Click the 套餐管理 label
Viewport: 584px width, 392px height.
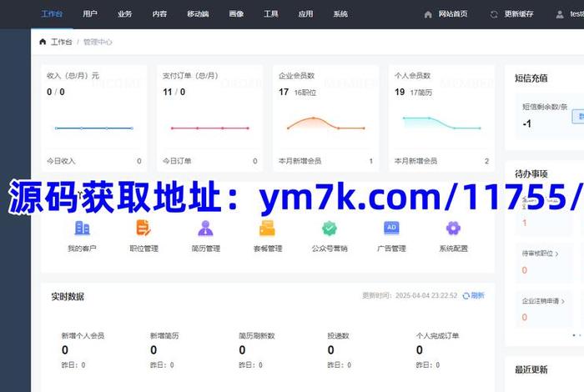pyautogui.click(x=268, y=249)
